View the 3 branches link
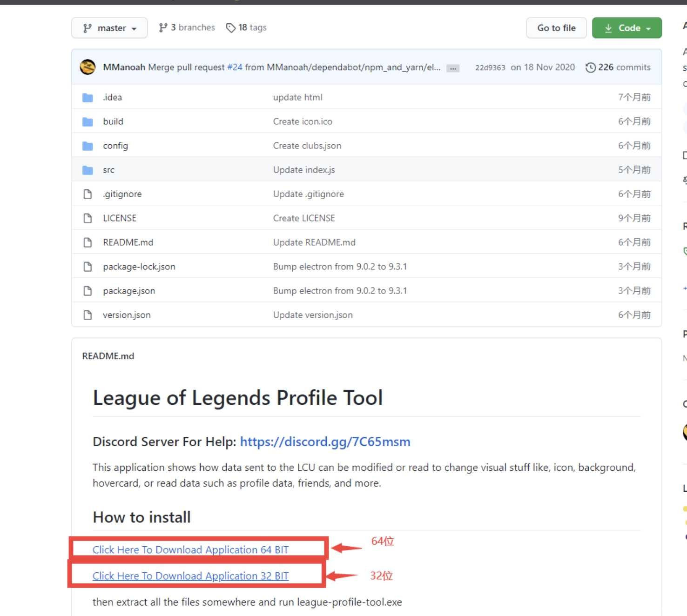The height and width of the screenshot is (616, 687). (187, 27)
